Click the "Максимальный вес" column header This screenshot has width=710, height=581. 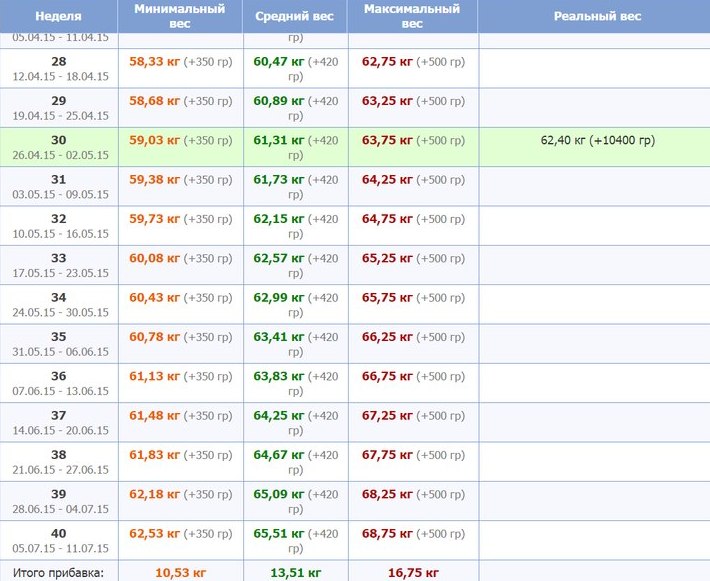(412, 16)
